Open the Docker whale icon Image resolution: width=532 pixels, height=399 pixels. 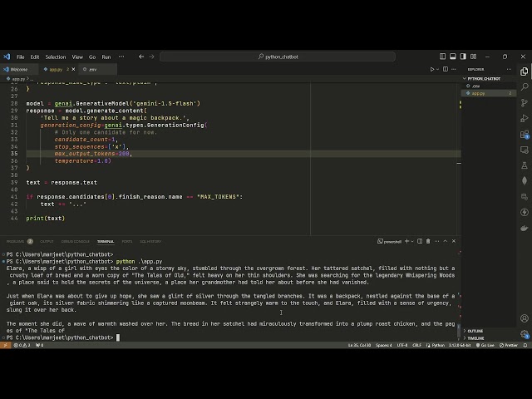click(525, 228)
